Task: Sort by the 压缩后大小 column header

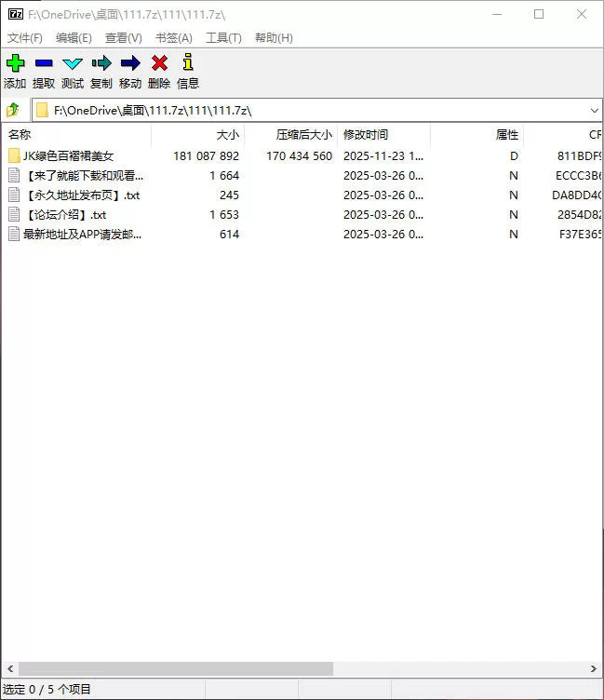Action: (290, 135)
